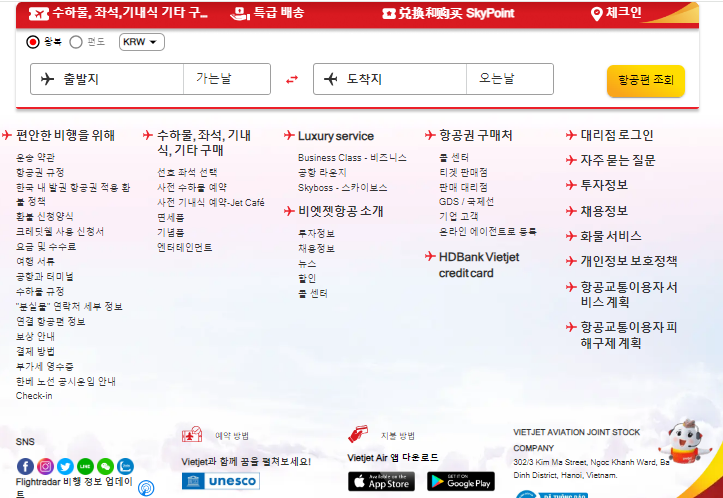Click the Flightradar radar icon
Viewport: 723px width, 498px height.
(146, 488)
